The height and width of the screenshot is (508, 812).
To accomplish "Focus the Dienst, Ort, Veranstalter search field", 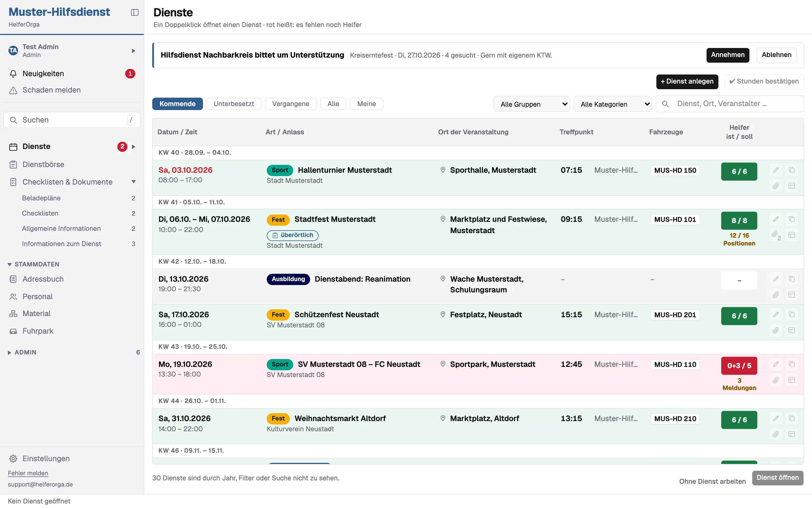I will coord(730,104).
